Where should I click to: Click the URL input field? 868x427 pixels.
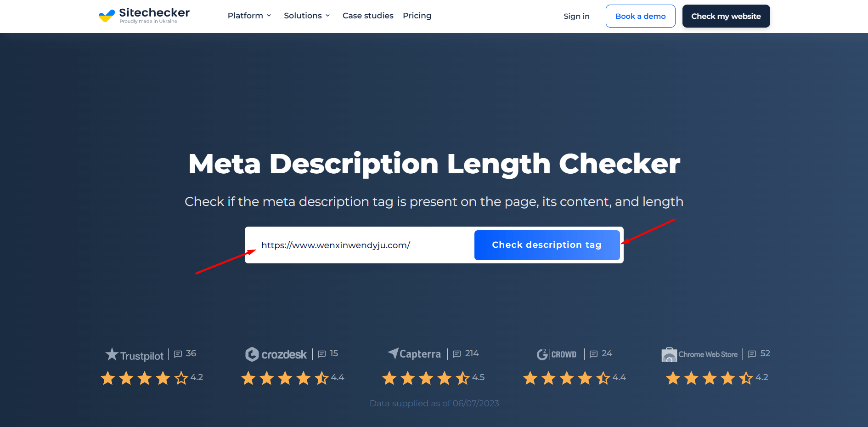(x=360, y=245)
